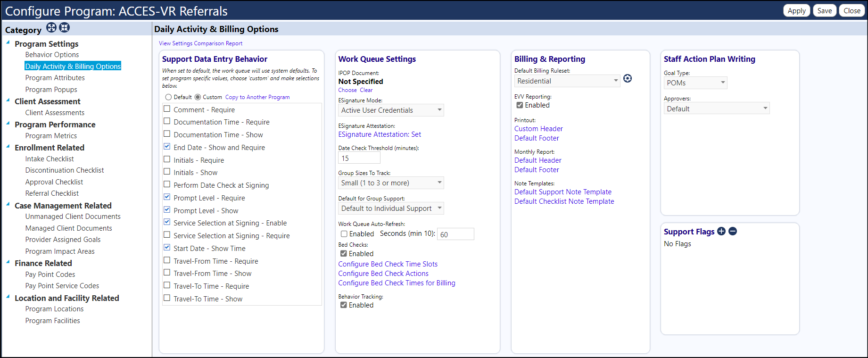
Task: Close the Configure Program window
Action: click(x=852, y=10)
